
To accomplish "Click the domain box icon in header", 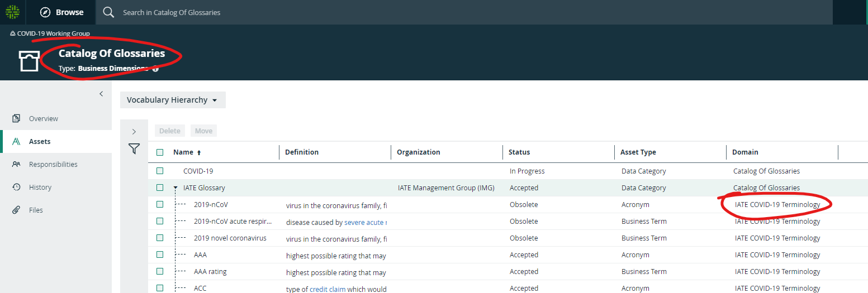I will click(29, 61).
